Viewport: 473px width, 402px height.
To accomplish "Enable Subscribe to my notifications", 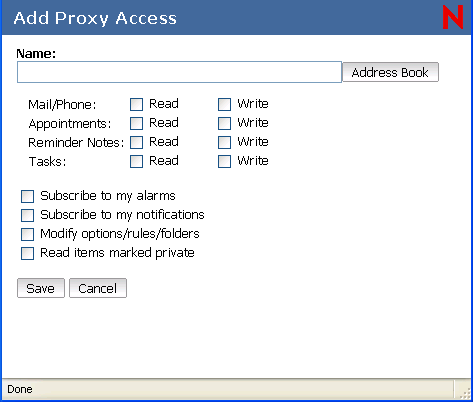I will point(27,215).
